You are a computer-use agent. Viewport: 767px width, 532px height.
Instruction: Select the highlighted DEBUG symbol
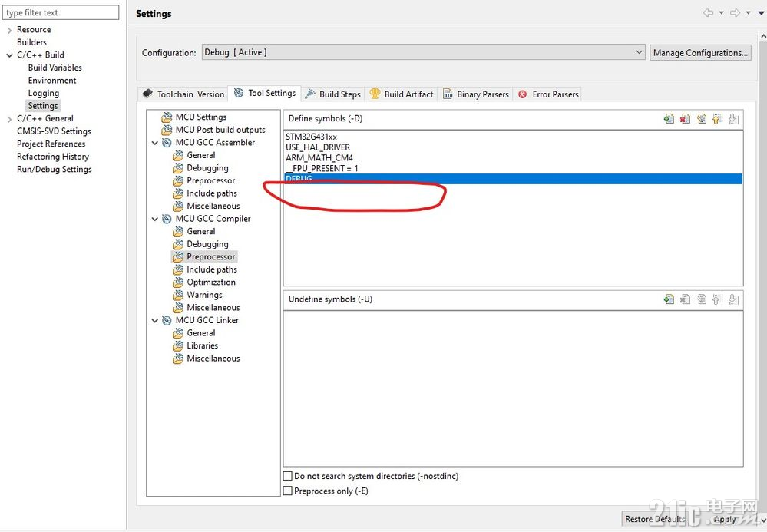[x=513, y=179]
